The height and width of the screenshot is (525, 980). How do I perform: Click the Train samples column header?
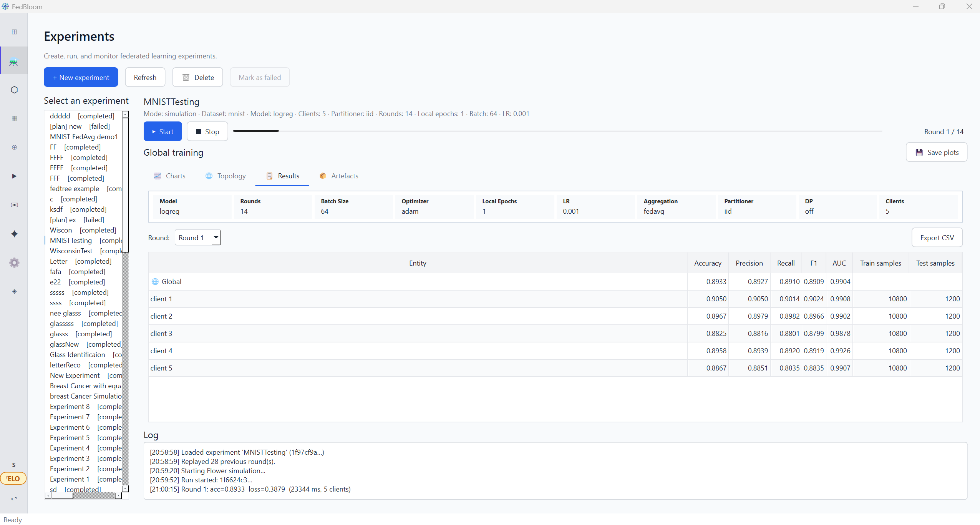click(x=881, y=263)
